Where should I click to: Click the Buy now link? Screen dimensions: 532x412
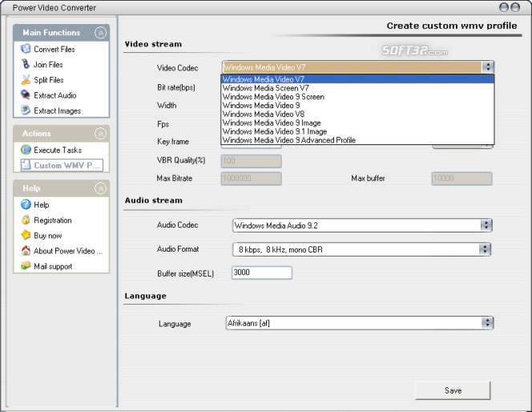click(x=48, y=236)
